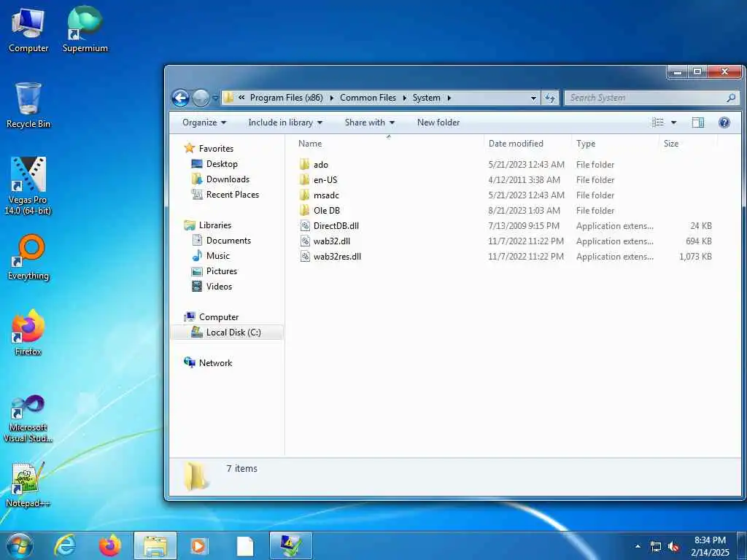
Task: Click the search magnifier icon
Action: (731, 98)
